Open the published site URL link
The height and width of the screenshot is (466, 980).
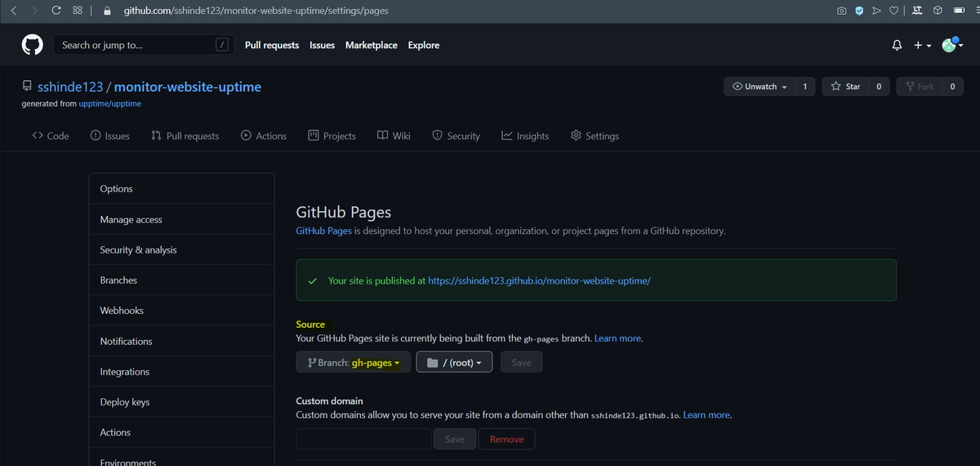pyautogui.click(x=539, y=280)
